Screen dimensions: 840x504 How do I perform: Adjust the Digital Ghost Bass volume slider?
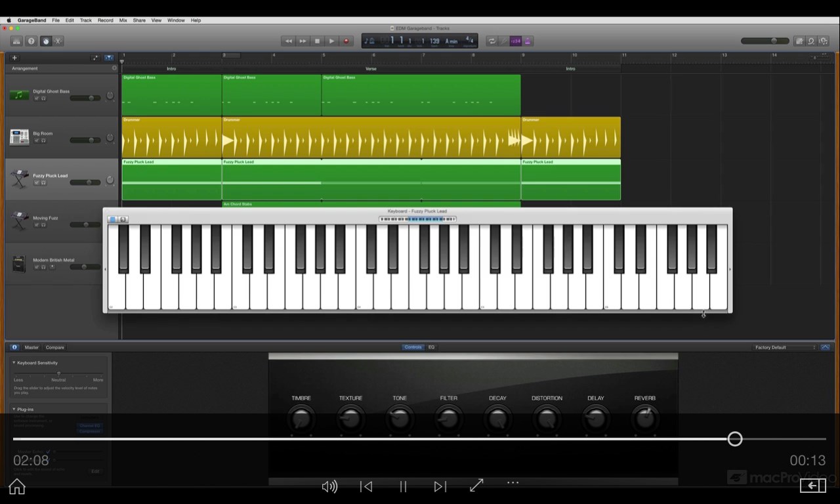(x=86, y=98)
